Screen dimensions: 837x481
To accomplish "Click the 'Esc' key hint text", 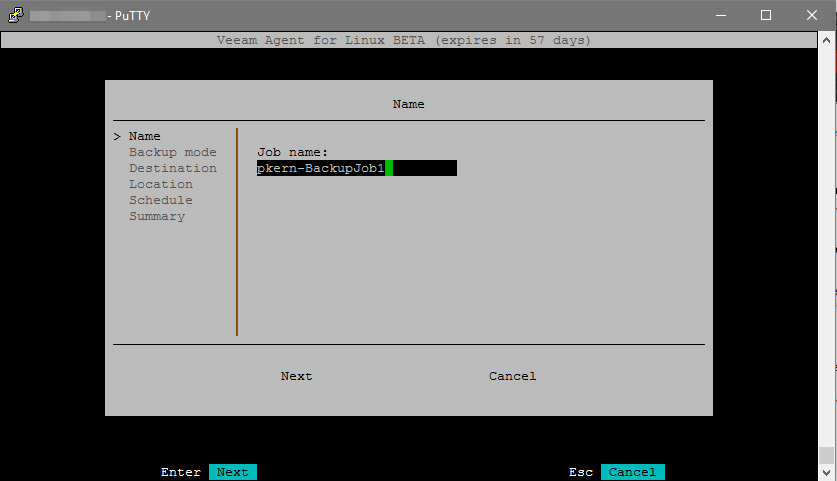I will (x=581, y=472).
